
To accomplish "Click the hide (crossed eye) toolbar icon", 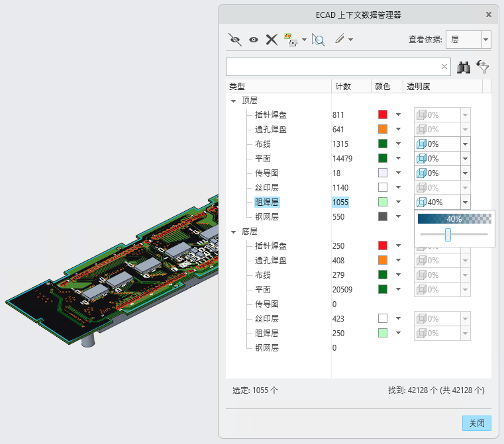I will pyautogui.click(x=235, y=40).
